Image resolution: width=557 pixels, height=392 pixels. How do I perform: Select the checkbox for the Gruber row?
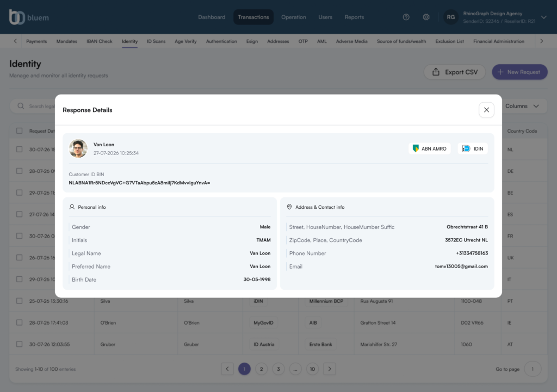(19, 344)
